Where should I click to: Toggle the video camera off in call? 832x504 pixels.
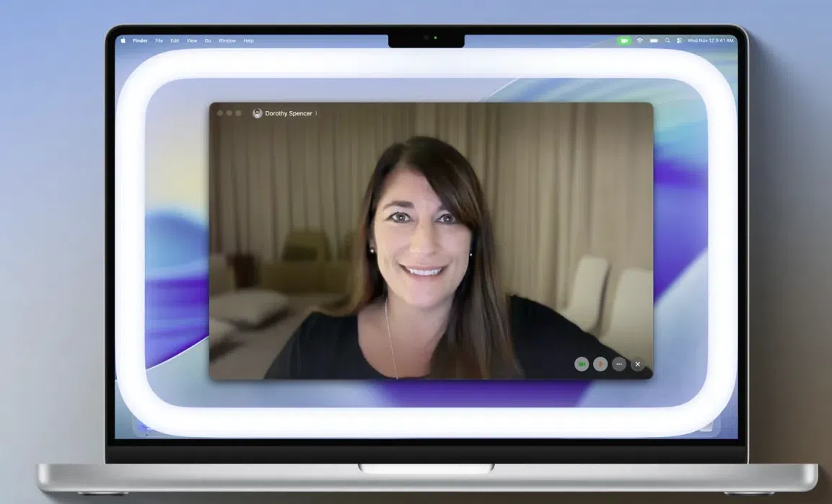[582, 364]
